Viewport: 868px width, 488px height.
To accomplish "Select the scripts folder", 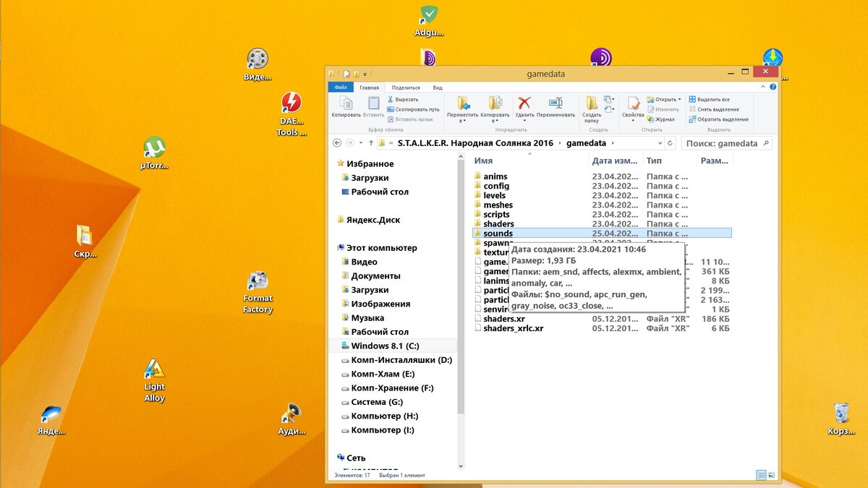I will 496,214.
